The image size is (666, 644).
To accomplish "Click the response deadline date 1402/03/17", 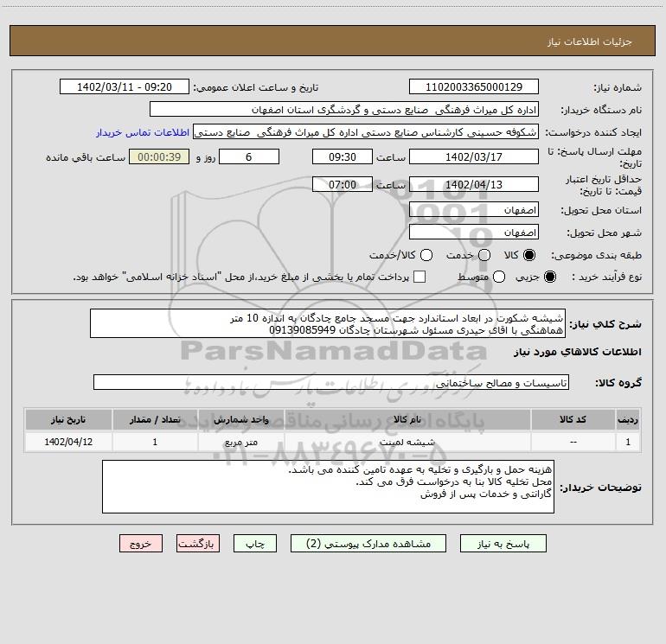I will coord(474,156).
